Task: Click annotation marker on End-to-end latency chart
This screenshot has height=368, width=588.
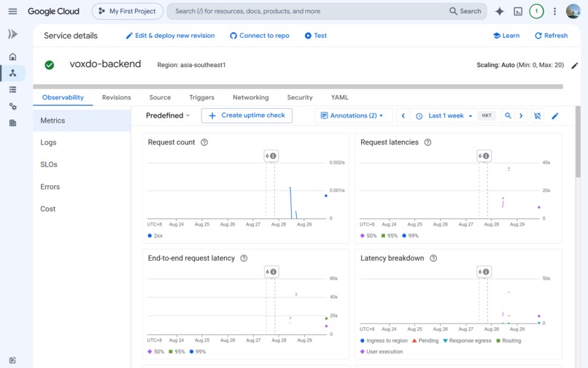Action: (x=271, y=272)
